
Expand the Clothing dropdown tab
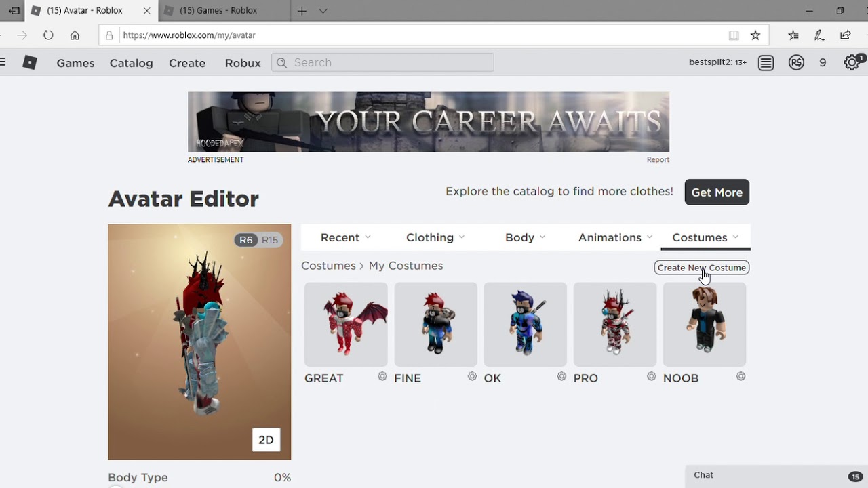coord(435,237)
